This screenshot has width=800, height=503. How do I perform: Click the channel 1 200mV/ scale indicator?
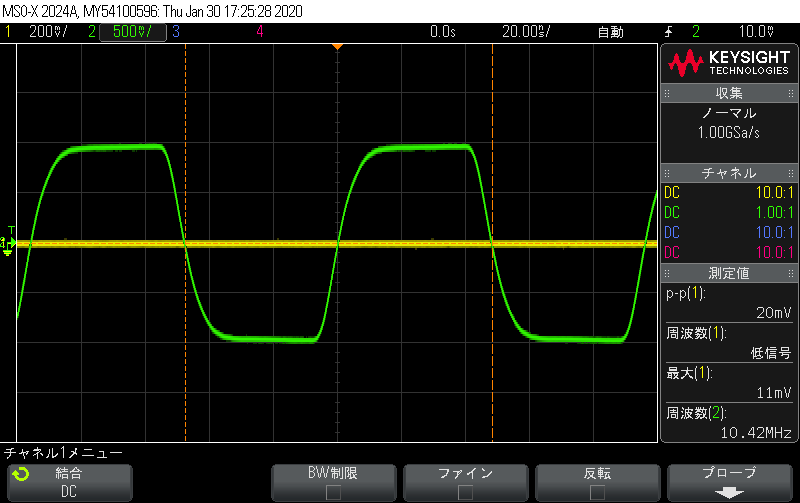click(45, 32)
